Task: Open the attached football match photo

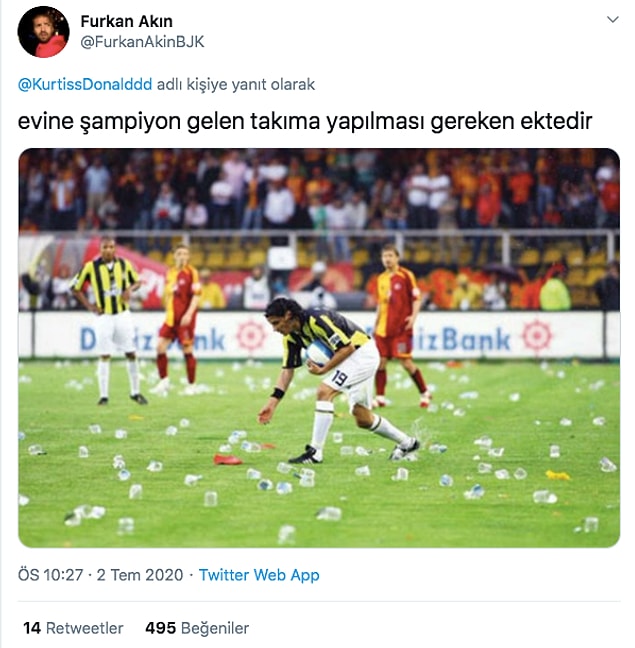Action: pyautogui.click(x=319, y=348)
